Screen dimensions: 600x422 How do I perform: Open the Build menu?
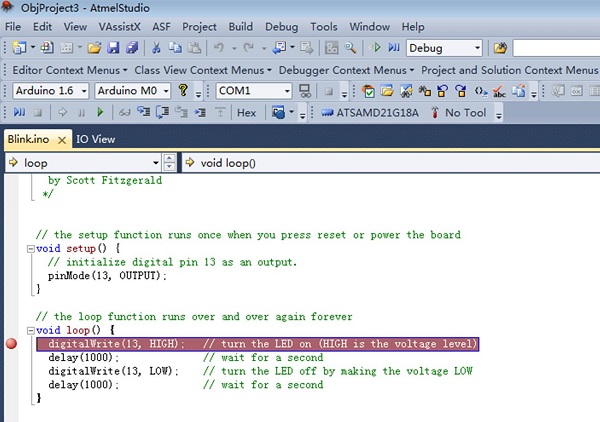coord(241,27)
